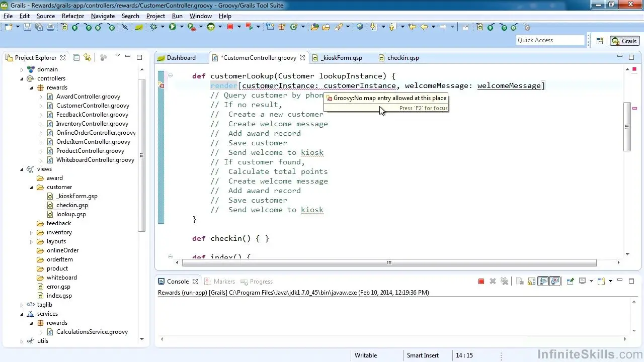Select the Grails perspective button
644x362 pixels.
tap(624, 41)
